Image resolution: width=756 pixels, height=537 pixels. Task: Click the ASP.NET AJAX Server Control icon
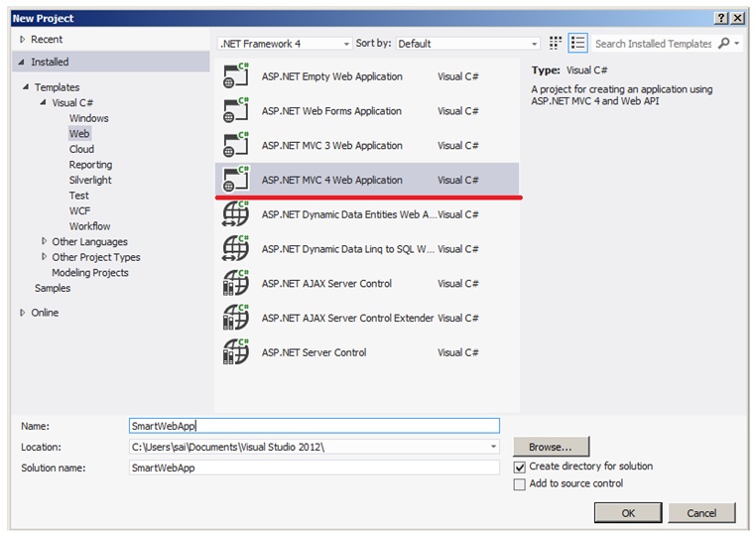236,283
